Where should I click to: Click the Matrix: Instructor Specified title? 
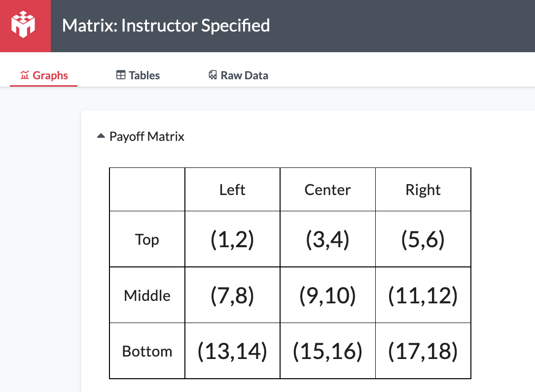tap(166, 26)
